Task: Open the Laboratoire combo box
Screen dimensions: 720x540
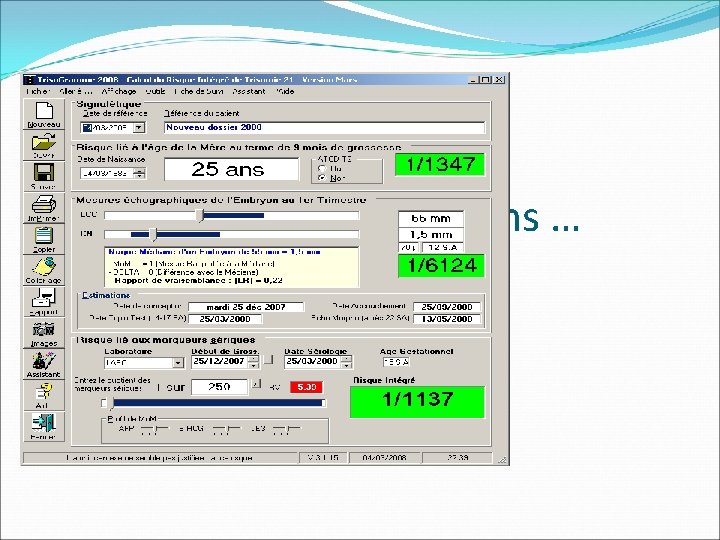Action: tap(178, 363)
